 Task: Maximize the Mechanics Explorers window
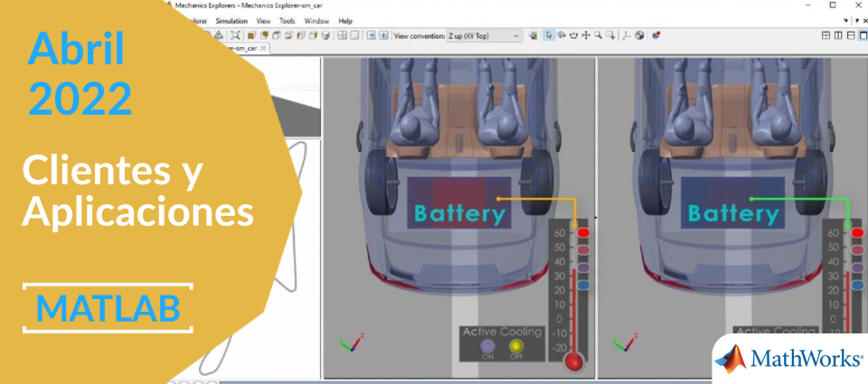tap(833, 5)
